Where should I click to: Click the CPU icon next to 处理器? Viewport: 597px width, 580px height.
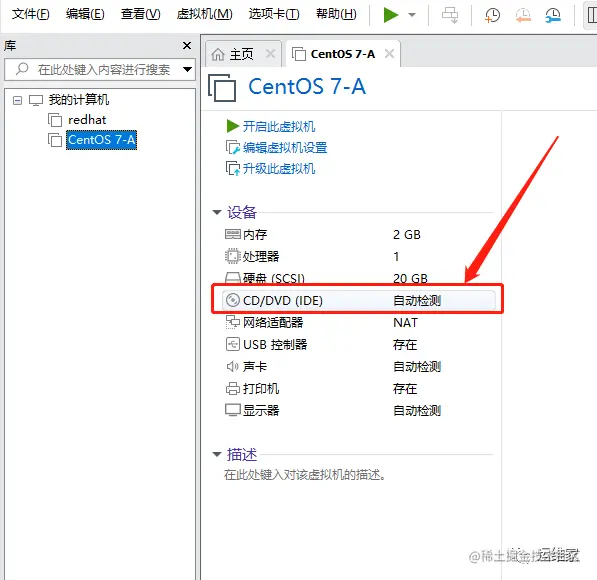pos(233,256)
